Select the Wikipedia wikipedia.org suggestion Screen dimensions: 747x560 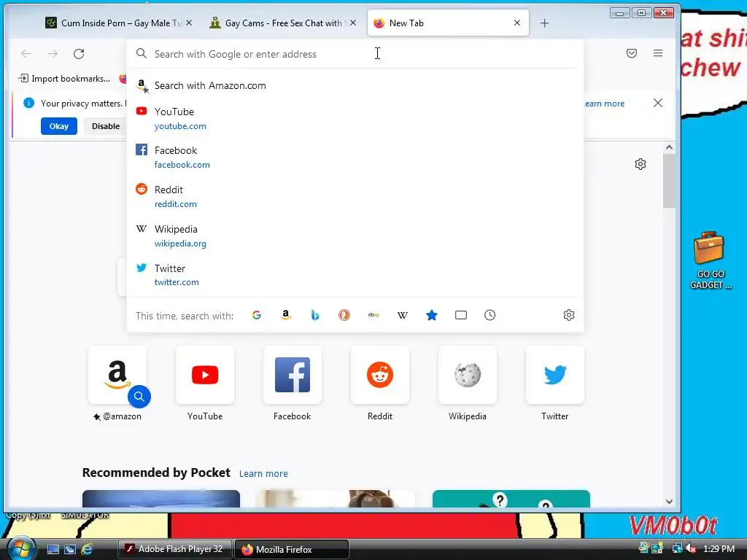tap(355, 236)
